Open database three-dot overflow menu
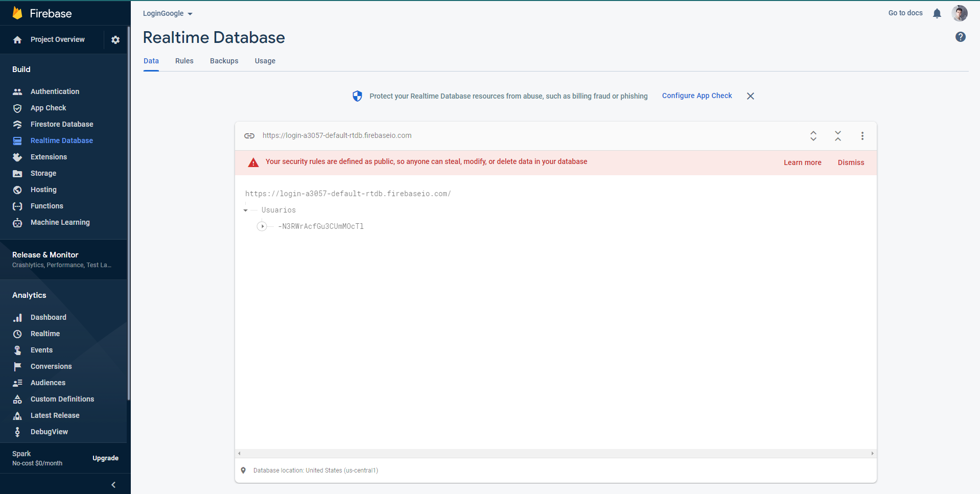Viewport: 980px width, 494px height. pyautogui.click(x=862, y=136)
